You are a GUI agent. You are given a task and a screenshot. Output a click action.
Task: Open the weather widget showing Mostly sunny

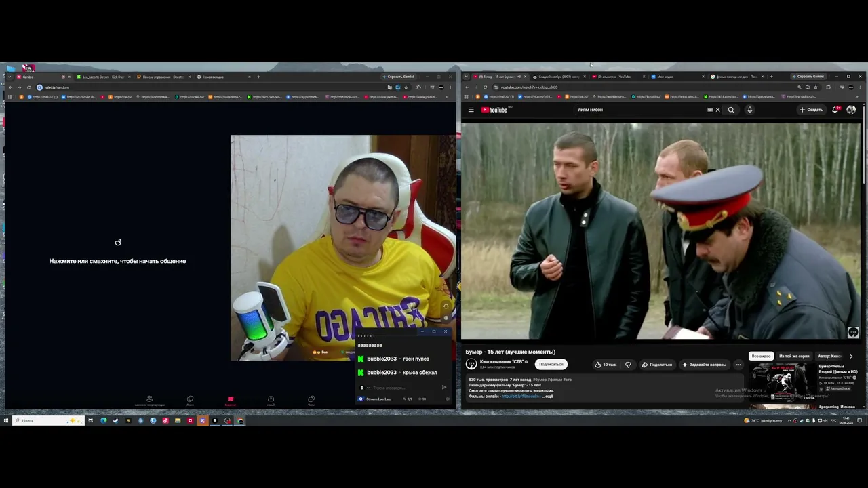coord(763,420)
